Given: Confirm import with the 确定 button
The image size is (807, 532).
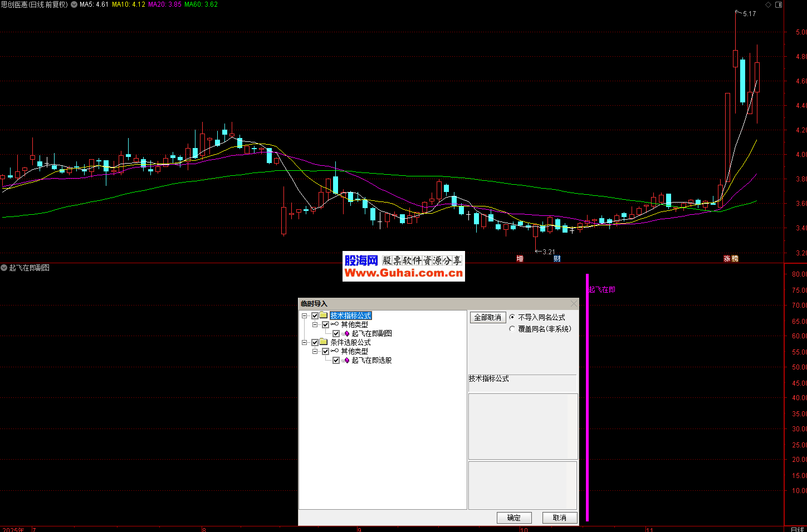Looking at the screenshot, I should (x=513, y=518).
